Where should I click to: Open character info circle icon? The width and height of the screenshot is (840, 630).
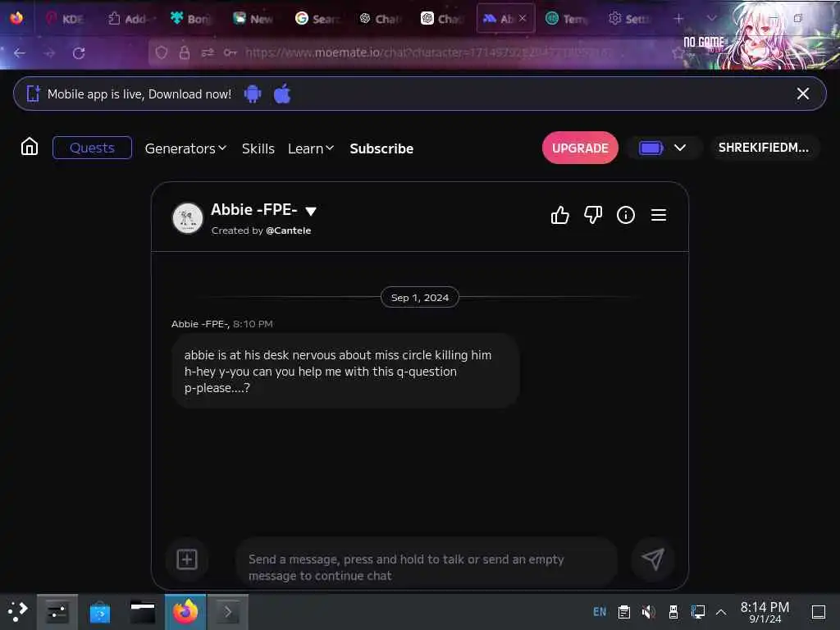(x=625, y=215)
